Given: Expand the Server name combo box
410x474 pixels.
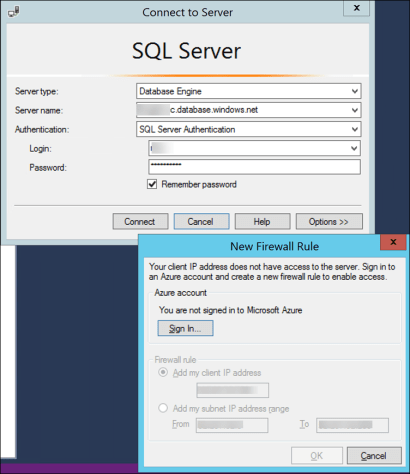Looking at the screenshot, I should [355, 110].
